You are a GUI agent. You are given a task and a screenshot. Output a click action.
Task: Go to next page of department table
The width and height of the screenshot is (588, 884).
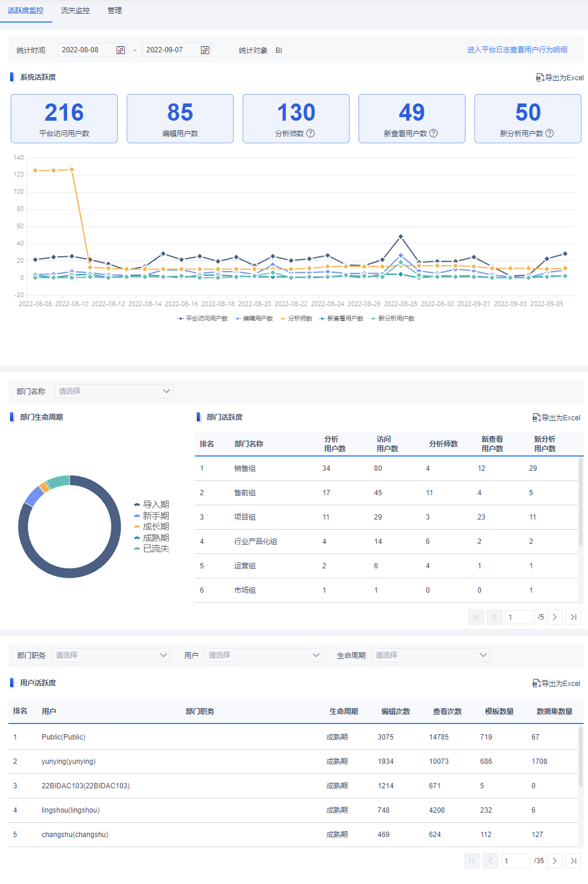coord(555,617)
